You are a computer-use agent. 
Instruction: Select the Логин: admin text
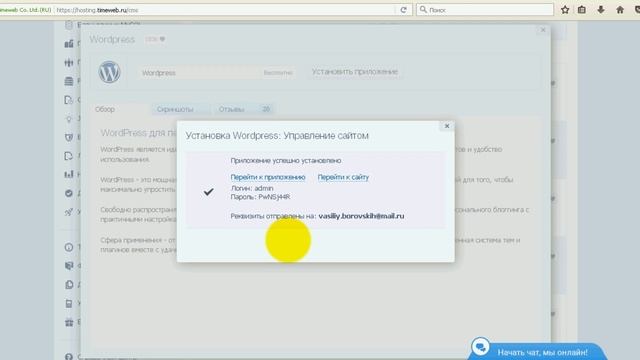pos(252,188)
